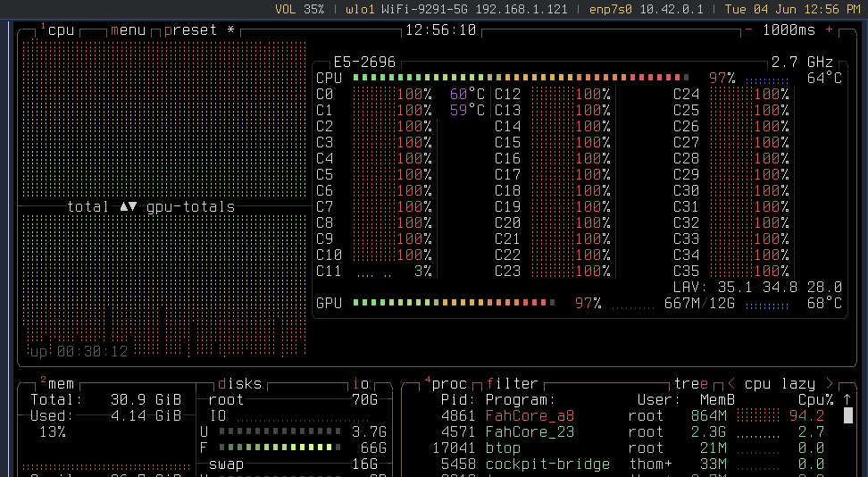868x477 pixels.
Task: Switch graph using total gpu-totals arrows
Action: [x=129, y=206]
